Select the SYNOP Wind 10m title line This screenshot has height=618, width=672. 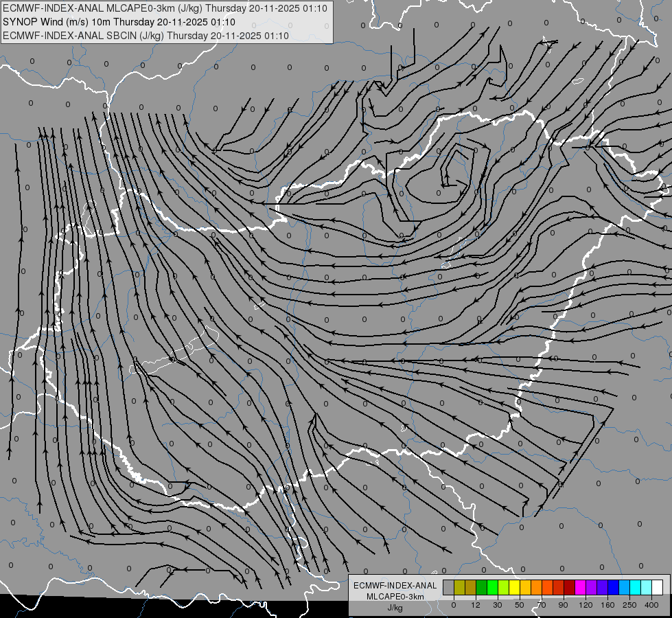pos(119,22)
